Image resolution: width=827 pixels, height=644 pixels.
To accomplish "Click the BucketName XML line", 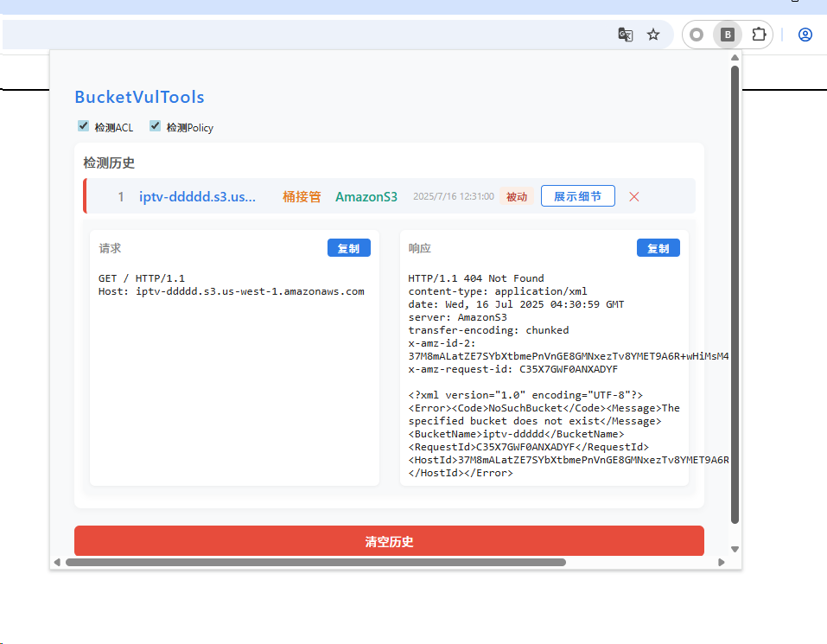I will coord(517,434).
